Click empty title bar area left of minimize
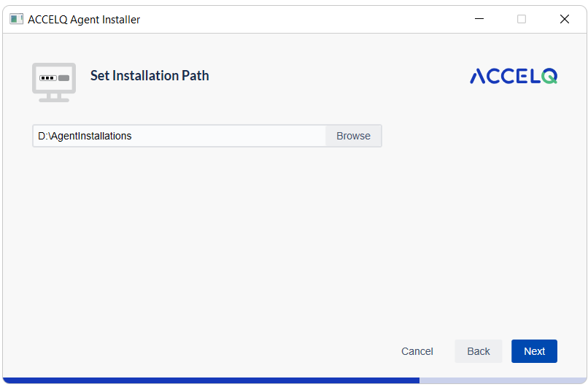Screen dimensions: 588x387 (x=300, y=19)
